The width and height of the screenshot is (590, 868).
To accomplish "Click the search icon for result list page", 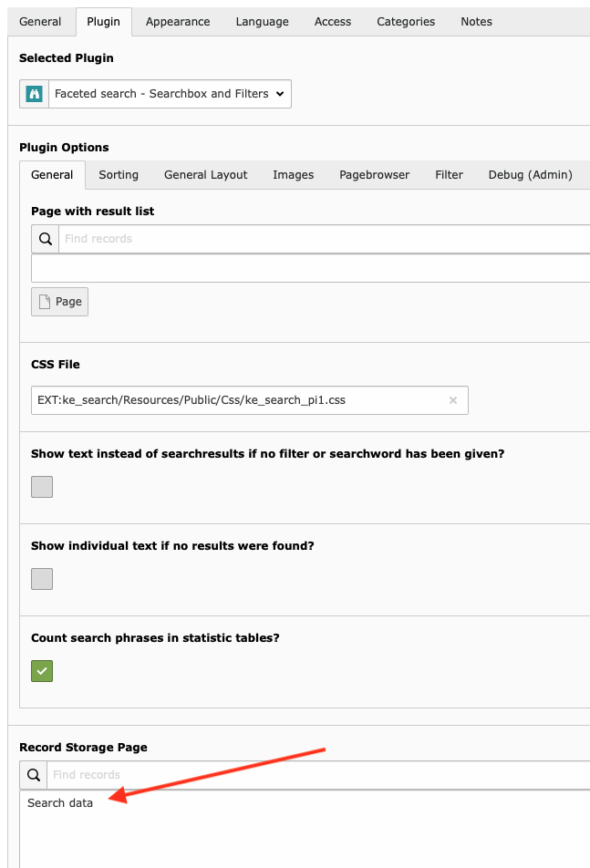I will [x=46, y=239].
